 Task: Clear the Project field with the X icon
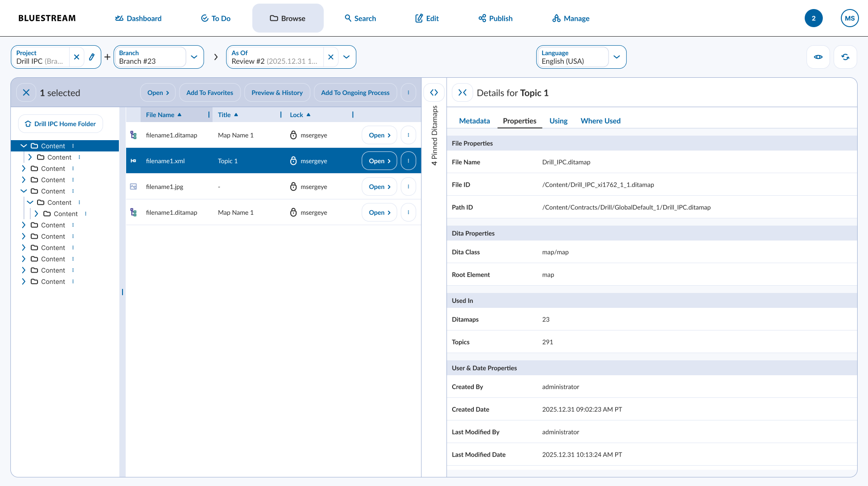coord(76,57)
